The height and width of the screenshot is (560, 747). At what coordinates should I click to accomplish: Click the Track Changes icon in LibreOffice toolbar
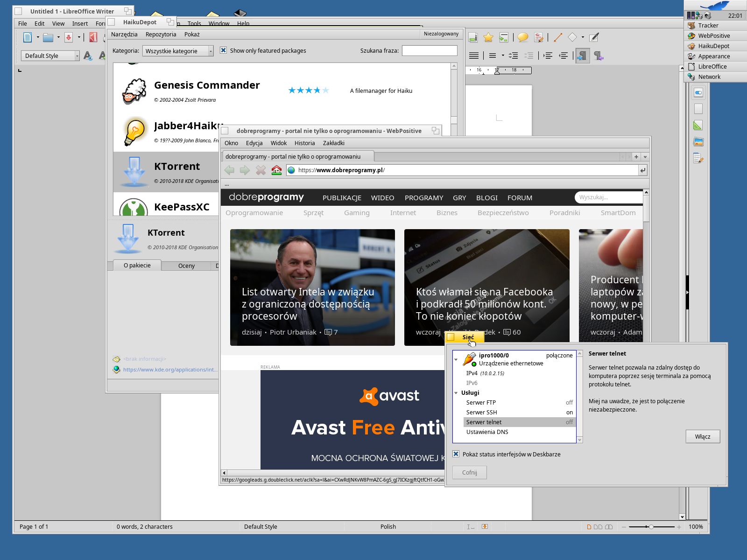click(539, 37)
